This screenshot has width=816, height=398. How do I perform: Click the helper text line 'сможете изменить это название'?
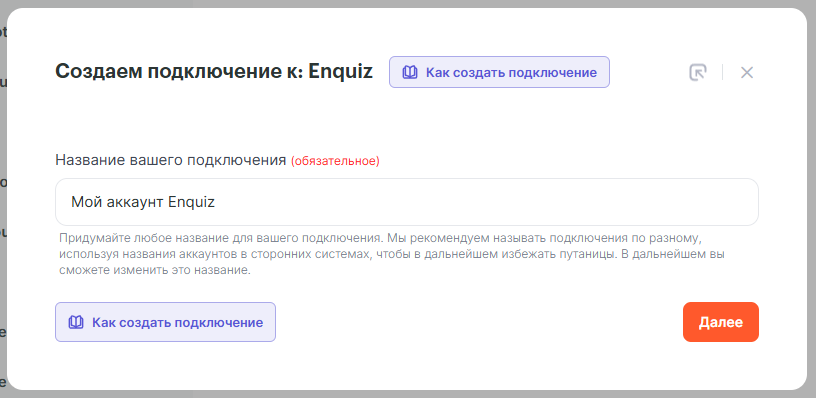click(155, 272)
